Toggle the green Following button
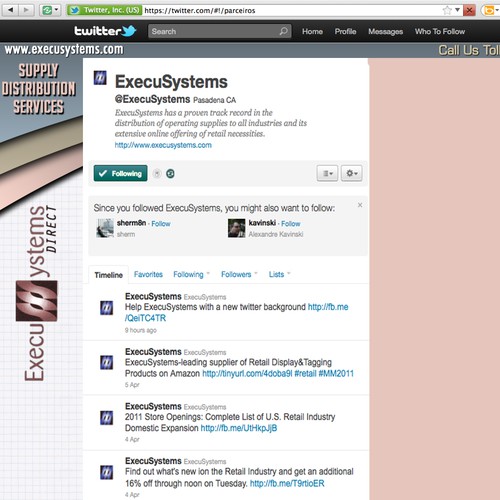500x500 pixels. 120,173
